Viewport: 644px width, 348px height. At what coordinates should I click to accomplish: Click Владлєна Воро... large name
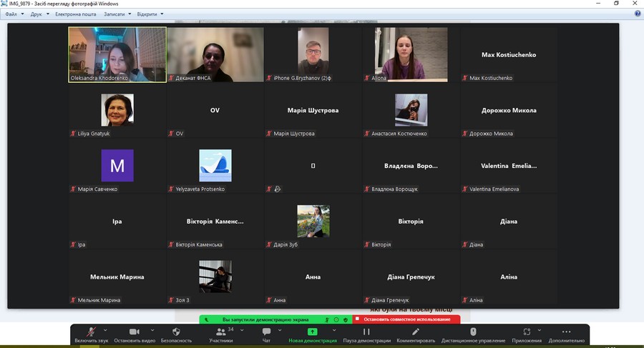411,166
